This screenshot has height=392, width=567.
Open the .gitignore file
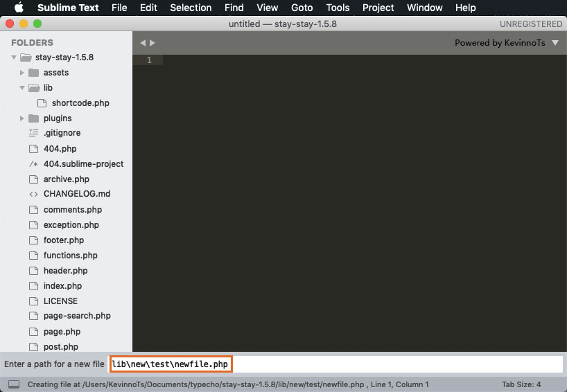point(62,133)
